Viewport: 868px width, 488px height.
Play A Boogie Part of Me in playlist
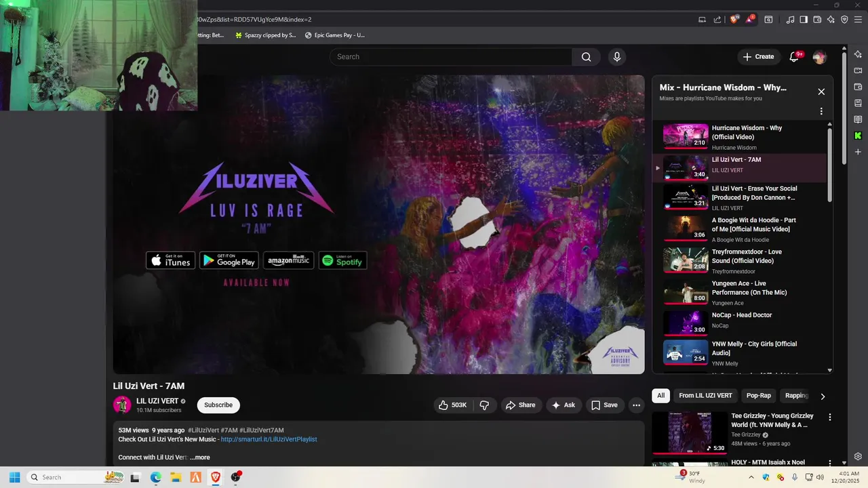[740, 229]
